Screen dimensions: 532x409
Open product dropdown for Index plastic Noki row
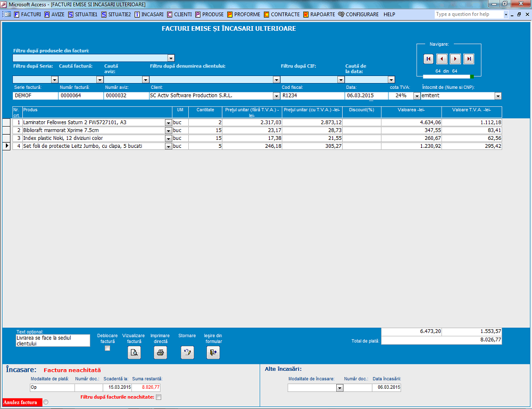tap(168, 138)
